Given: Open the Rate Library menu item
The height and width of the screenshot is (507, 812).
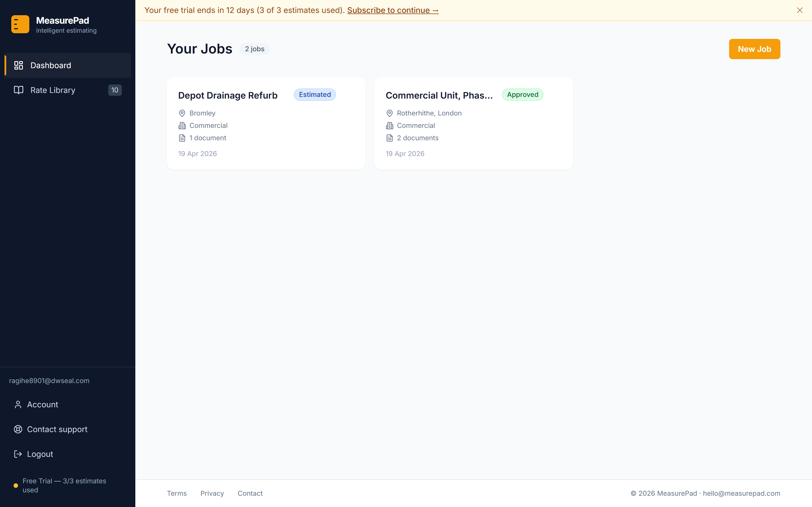Looking at the screenshot, I should point(53,90).
